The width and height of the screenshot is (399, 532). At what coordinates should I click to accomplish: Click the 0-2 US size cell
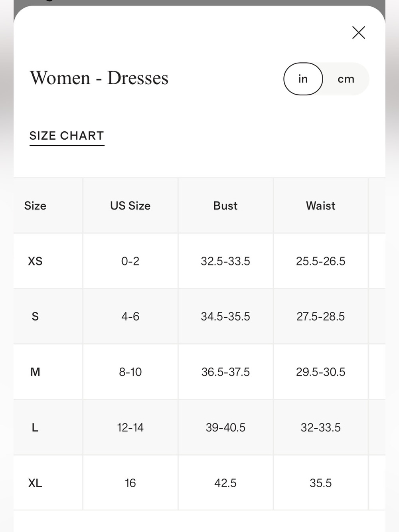point(130,261)
